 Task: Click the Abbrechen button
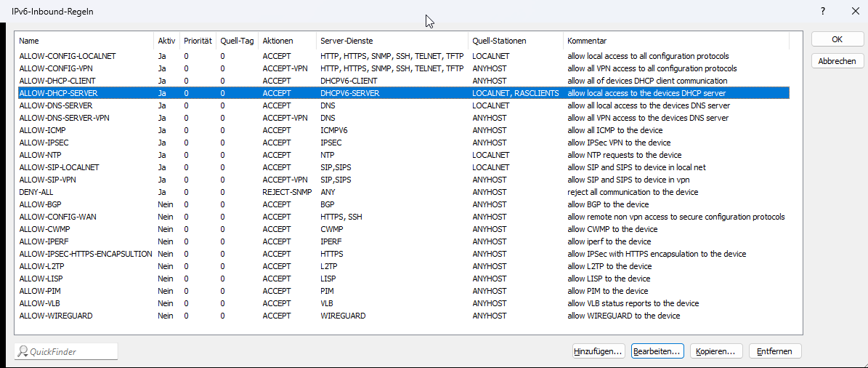837,61
